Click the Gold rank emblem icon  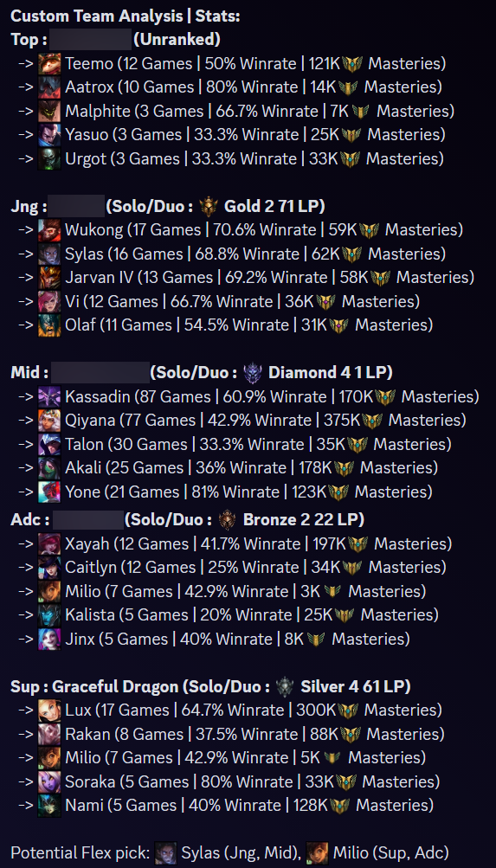pyautogui.click(x=209, y=207)
